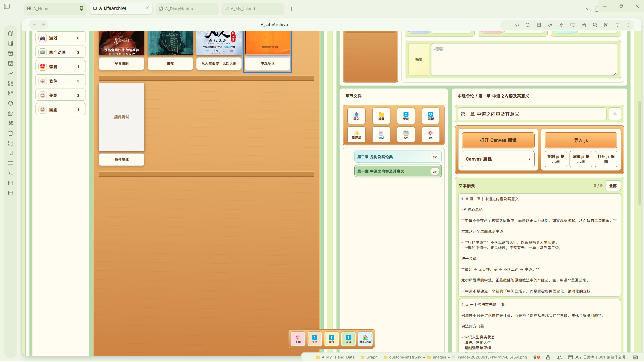Screen dimensions: 644x362
Task: Click the md file icon button
Action: [x=381, y=135]
